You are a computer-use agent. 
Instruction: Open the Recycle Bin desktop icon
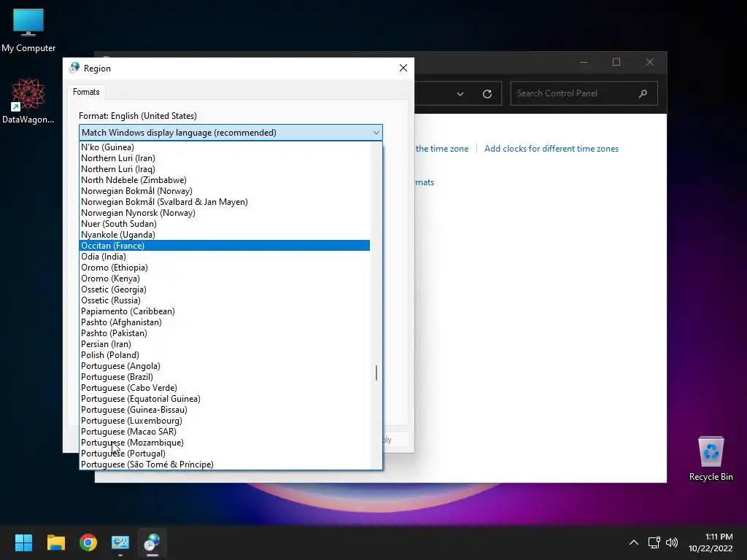(x=711, y=459)
